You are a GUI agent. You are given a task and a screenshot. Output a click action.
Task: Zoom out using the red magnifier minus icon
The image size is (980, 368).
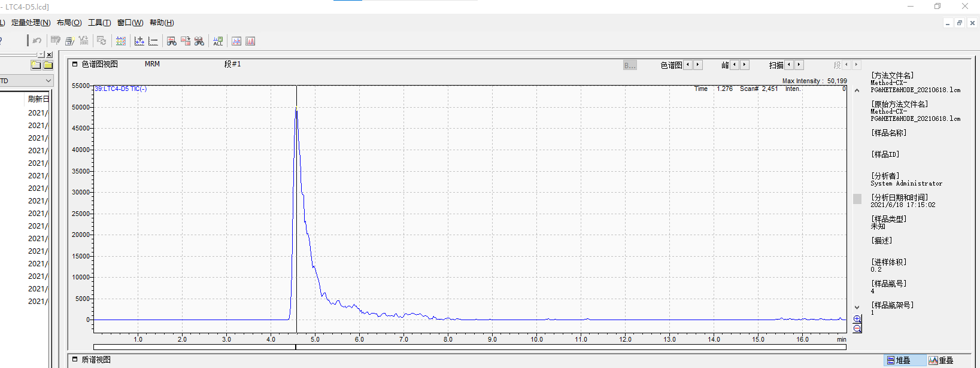(x=857, y=329)
